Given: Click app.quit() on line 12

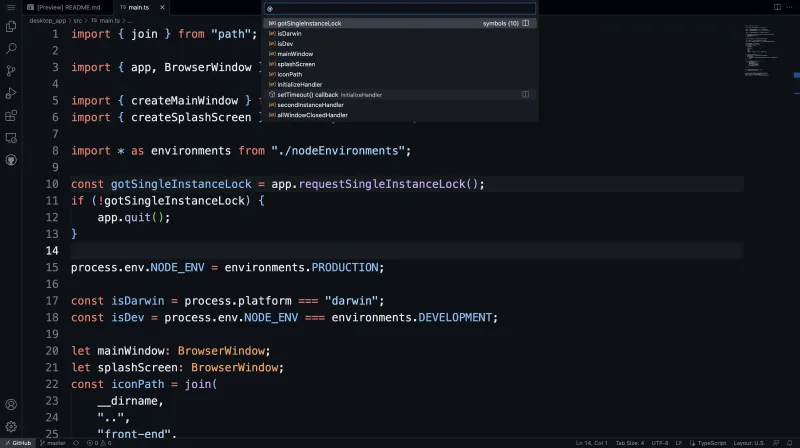Looking at the screenshot, I should 130,217.
